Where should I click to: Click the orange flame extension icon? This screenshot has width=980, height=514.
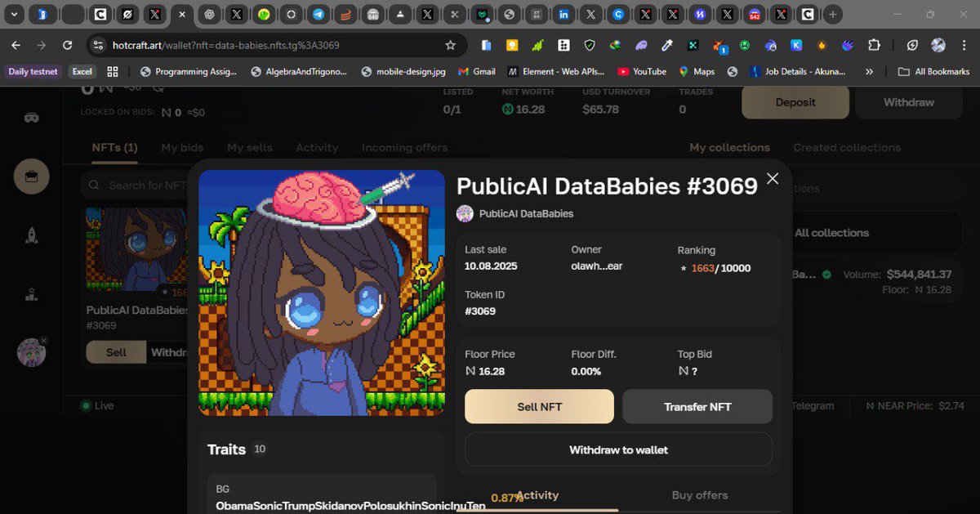coord(822,46)
